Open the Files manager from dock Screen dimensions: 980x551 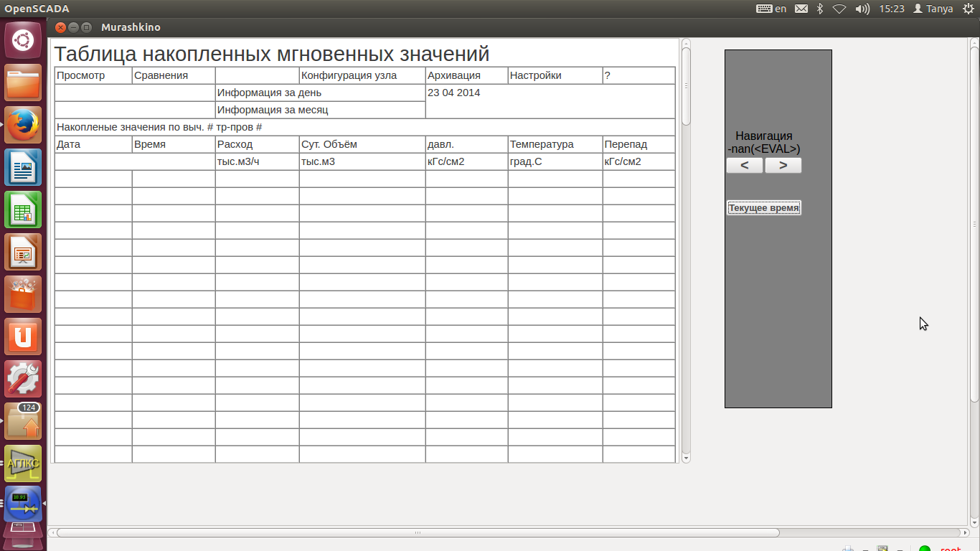[23, 83]
